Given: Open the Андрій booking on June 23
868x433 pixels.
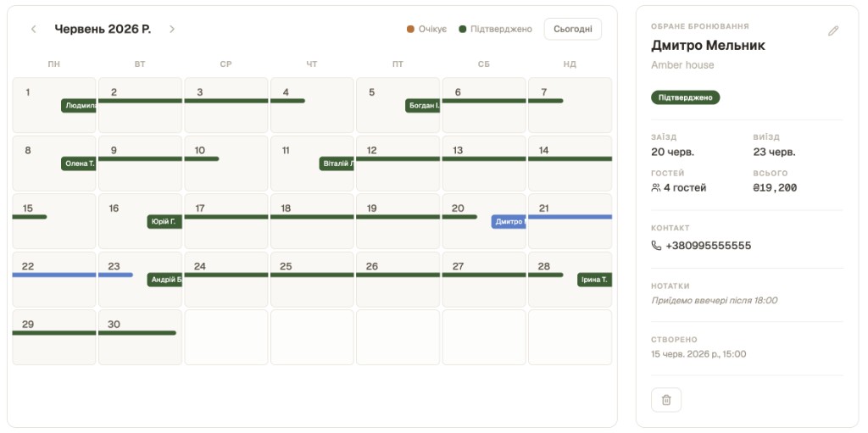Looking at the screenshot, I should pos(164,280).
